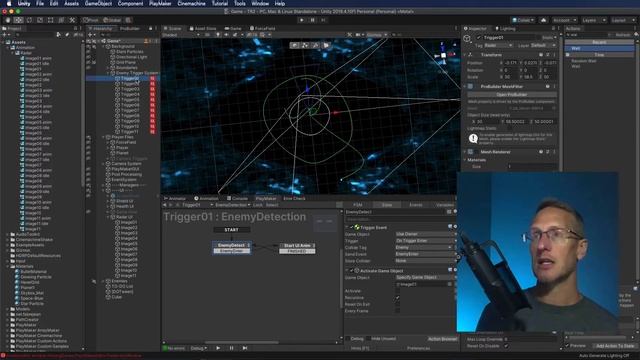Toggle the Recursive checkbox

[x=398, y=298]
